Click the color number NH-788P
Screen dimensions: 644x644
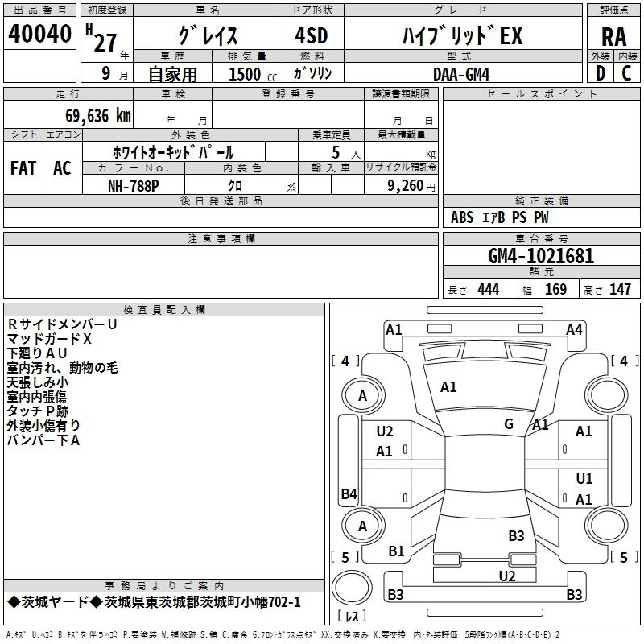(x=134, y=184)
